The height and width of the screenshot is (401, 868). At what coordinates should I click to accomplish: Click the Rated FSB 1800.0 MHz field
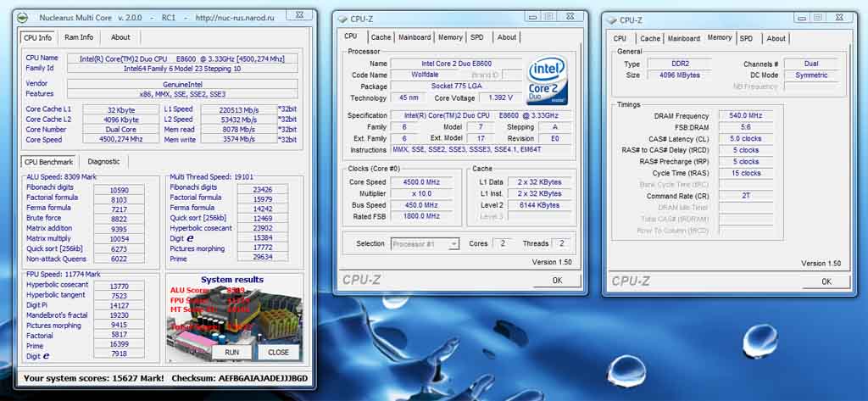422,216
